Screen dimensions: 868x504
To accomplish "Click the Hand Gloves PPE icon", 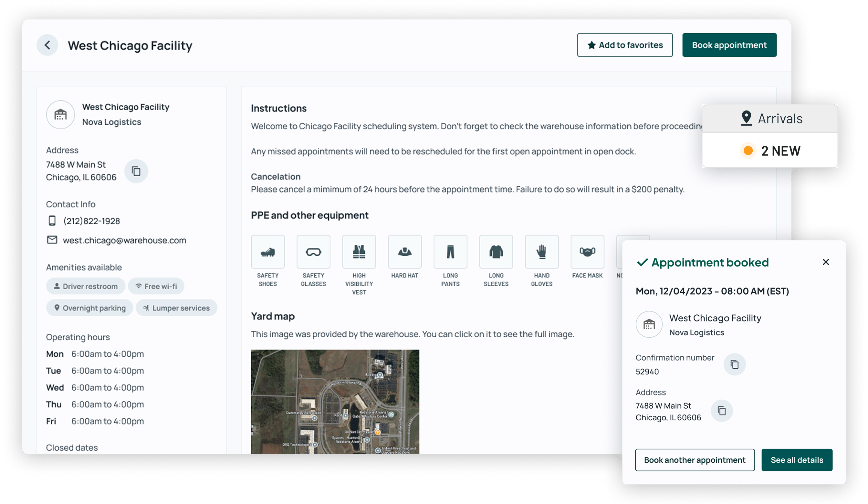I will 541,252.
